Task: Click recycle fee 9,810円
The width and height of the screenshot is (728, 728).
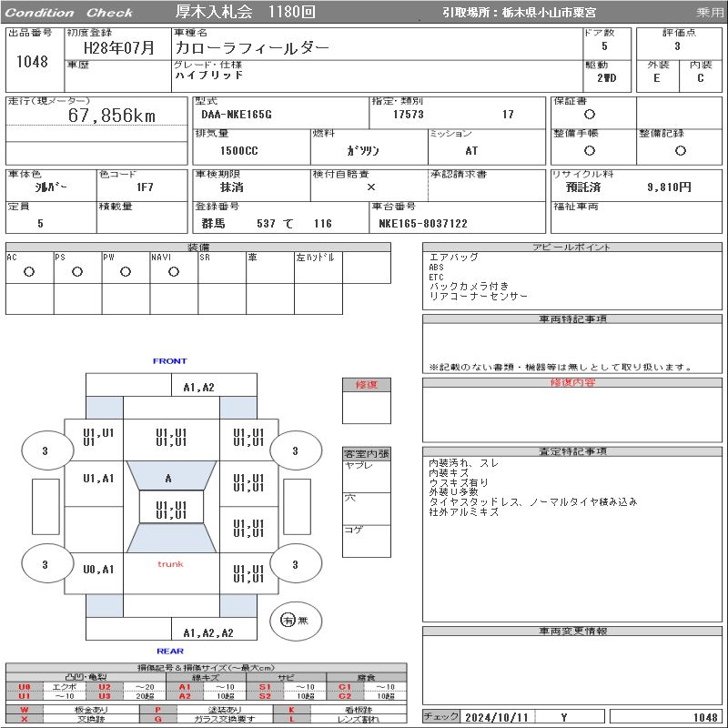Action: (x=670, y=187)
